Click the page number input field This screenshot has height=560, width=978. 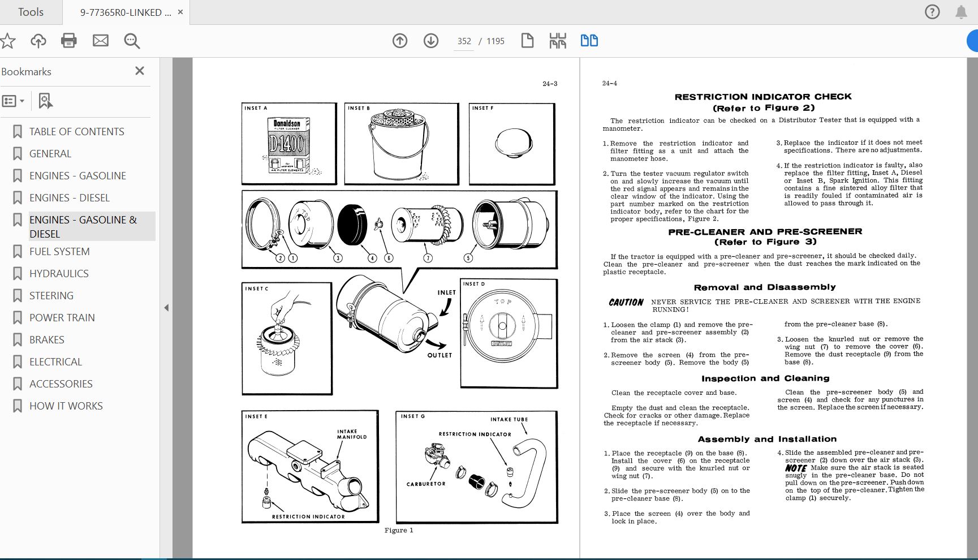pos(463,41)
